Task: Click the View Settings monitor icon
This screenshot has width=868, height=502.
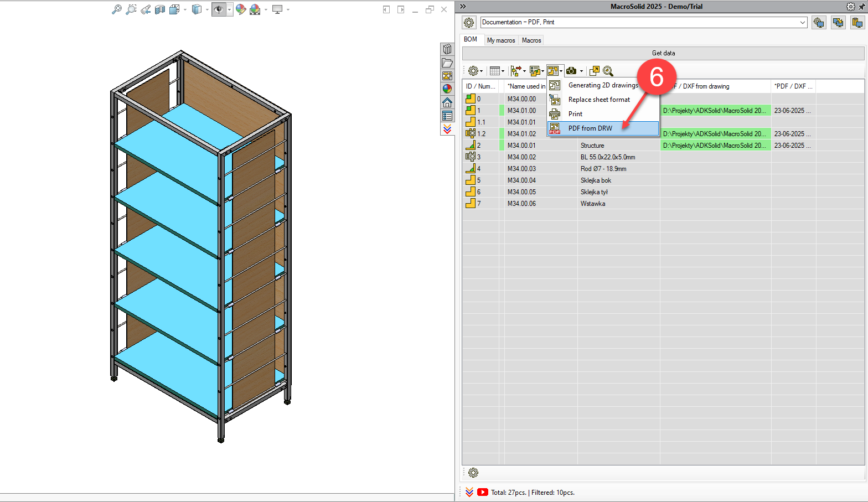Action: point(277,9)
